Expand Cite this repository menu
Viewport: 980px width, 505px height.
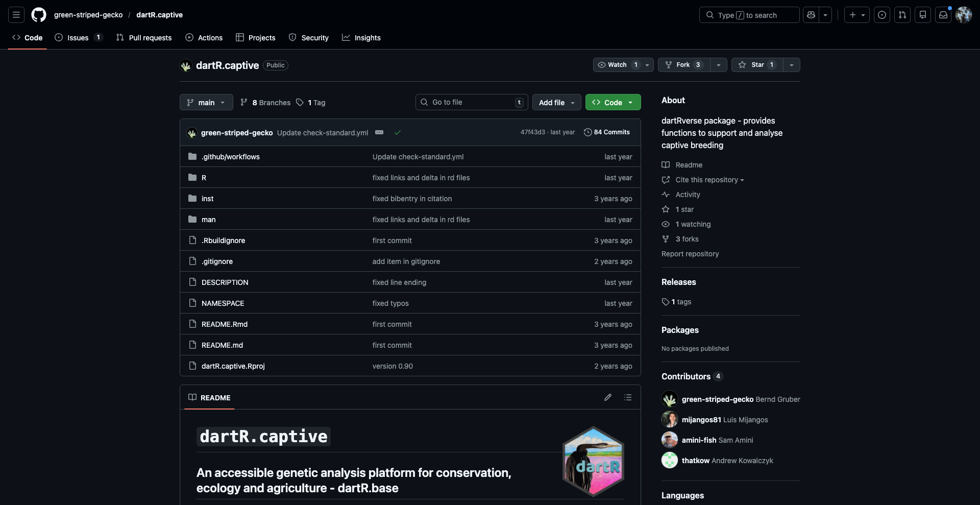709,180
